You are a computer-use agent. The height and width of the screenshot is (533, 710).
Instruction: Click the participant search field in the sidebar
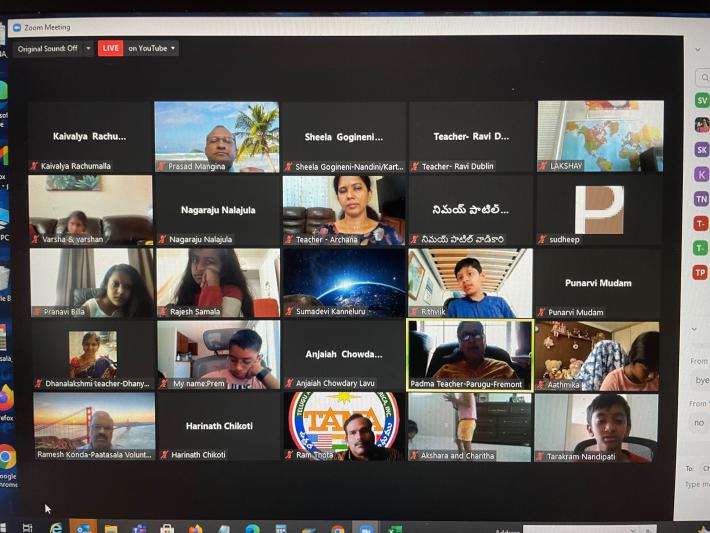click(703, 78)
